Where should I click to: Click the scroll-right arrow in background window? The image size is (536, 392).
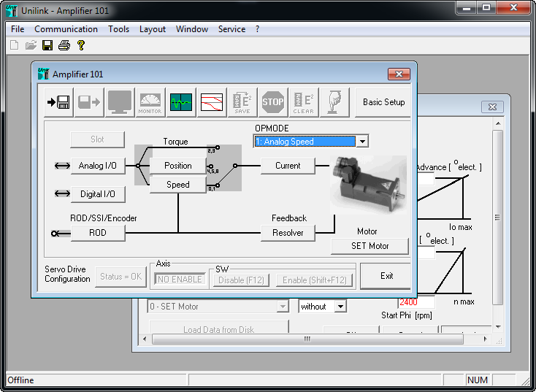485,339
